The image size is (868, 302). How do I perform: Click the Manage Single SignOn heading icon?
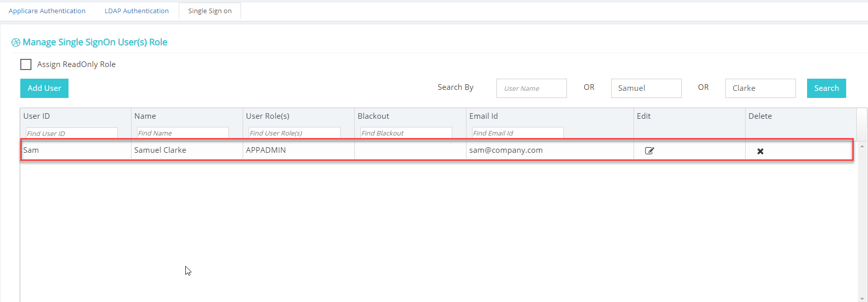click(16, 43)
